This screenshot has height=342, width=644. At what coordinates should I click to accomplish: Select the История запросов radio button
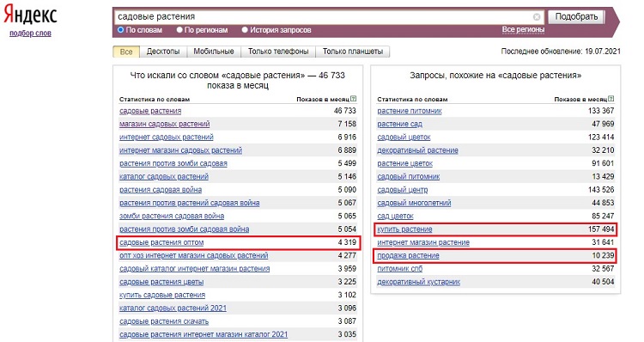click(x=245, y=29)
